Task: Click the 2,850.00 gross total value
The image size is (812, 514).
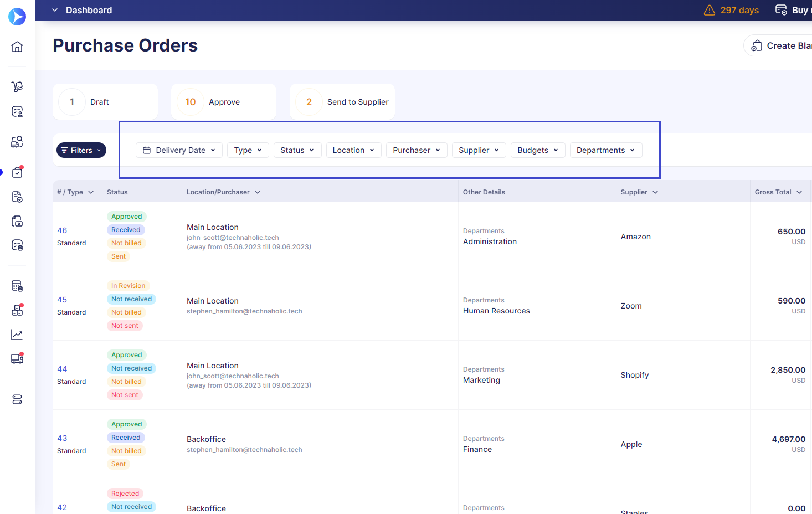Action: (x=788, y=370)
